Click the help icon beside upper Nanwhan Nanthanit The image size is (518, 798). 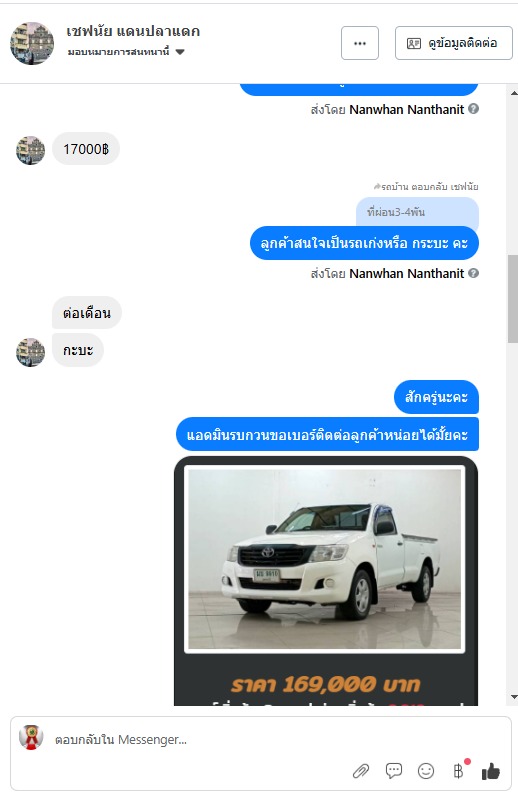(473, 109)
